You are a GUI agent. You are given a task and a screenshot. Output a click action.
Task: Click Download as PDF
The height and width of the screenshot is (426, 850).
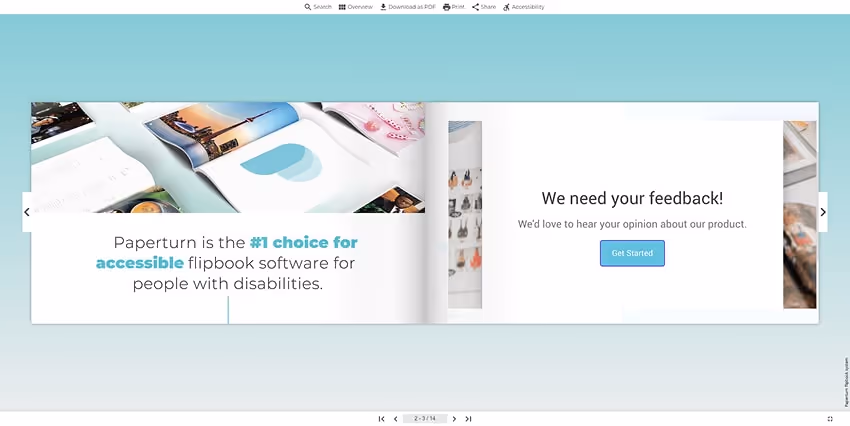click(408, 7)
